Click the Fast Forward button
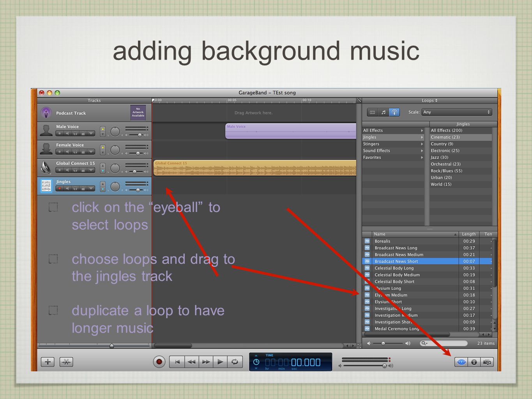 [x=206, y=362]
